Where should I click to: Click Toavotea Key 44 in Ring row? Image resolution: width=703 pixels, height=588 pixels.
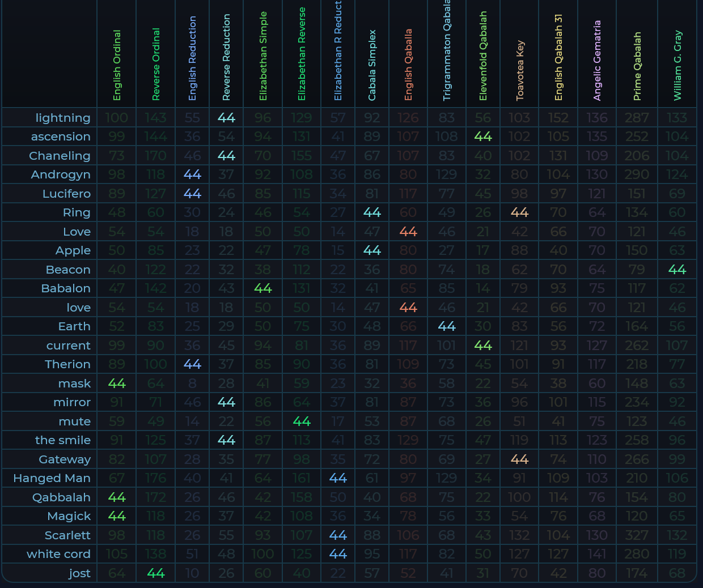[x=520, y=212]
